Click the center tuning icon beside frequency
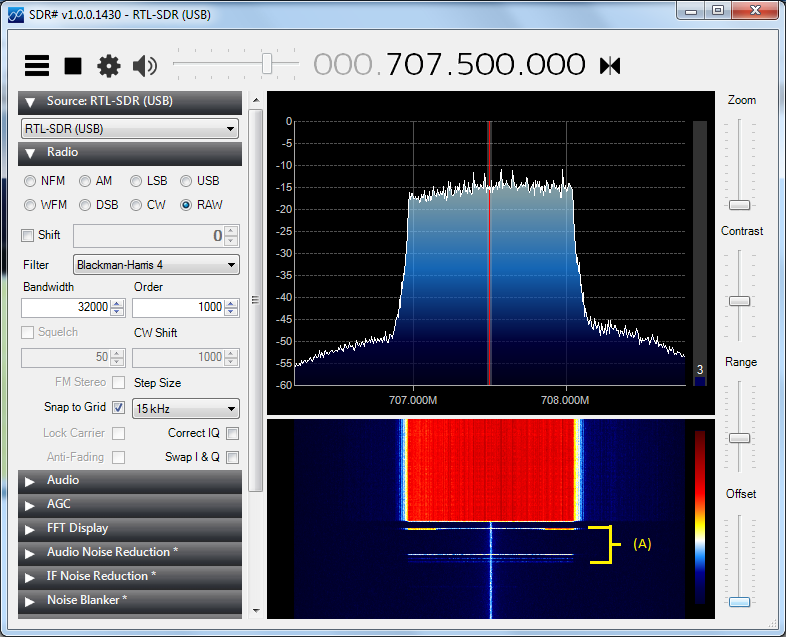Screen dimensions: 786x637 (610, 66)
